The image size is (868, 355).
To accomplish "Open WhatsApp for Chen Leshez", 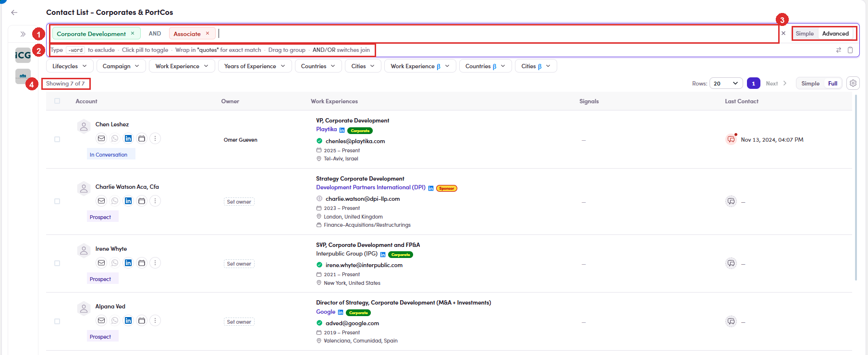I will tap(115, 138).
